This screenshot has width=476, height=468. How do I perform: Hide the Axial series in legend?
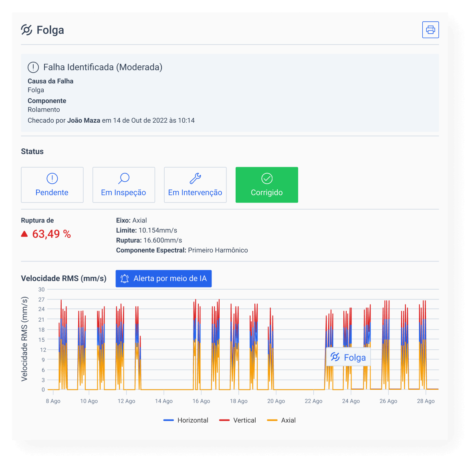(288, 420)
